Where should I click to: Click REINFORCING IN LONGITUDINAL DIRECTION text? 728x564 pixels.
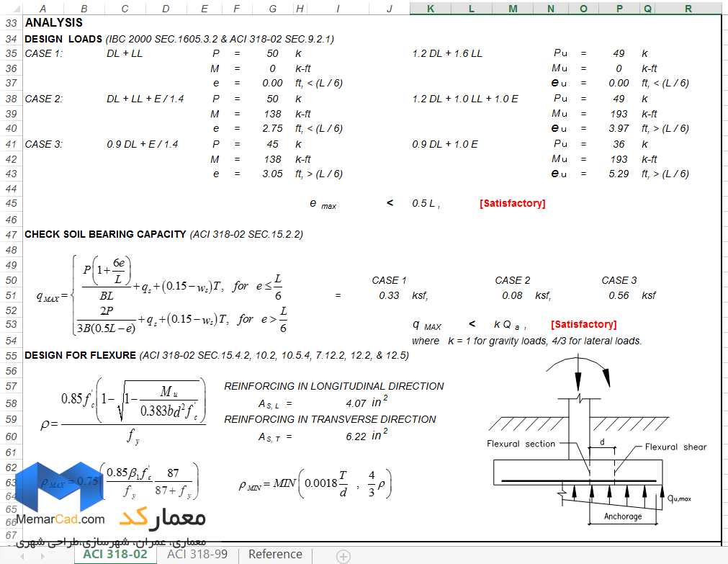[x=334, y=386]
